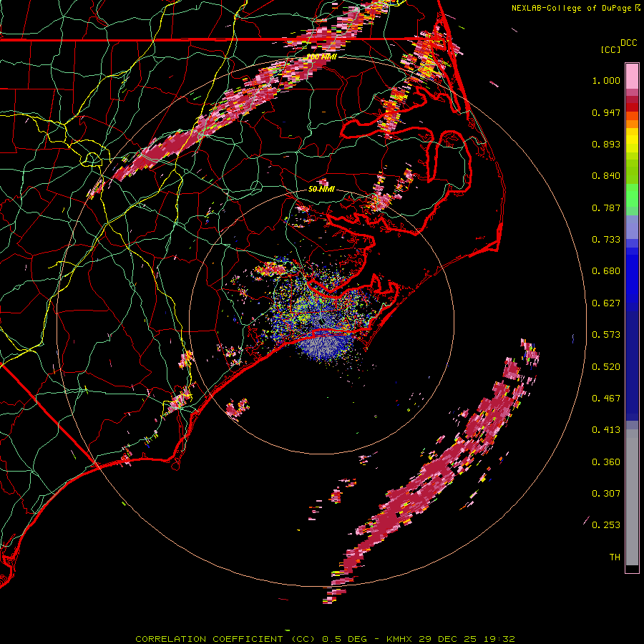Viewport: 644px width, 644px height.
Task: Click the 0.787 legend value
Action: tap(606, 208)
